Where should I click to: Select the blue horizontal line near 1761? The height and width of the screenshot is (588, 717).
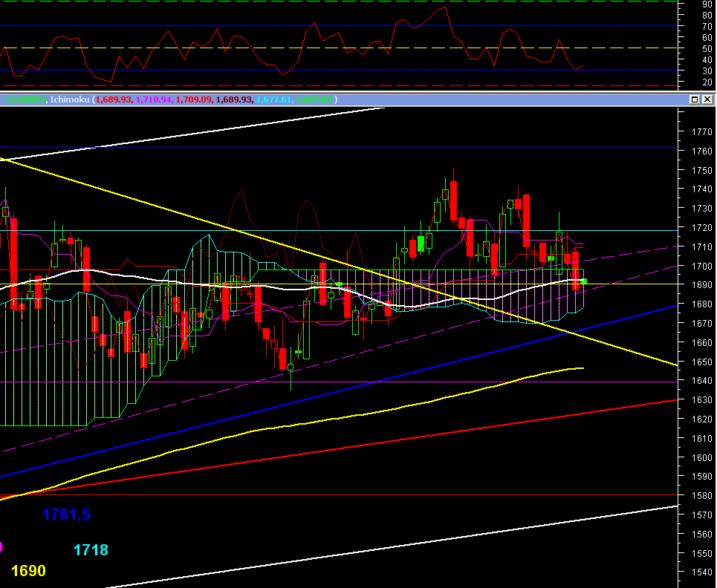tap(338, 148)
